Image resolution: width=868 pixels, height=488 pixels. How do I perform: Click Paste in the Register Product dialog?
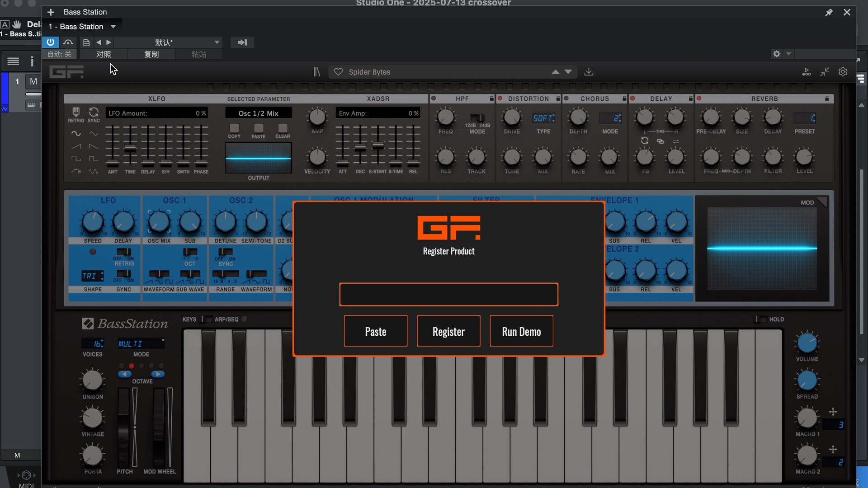click(x=376, y=331)
